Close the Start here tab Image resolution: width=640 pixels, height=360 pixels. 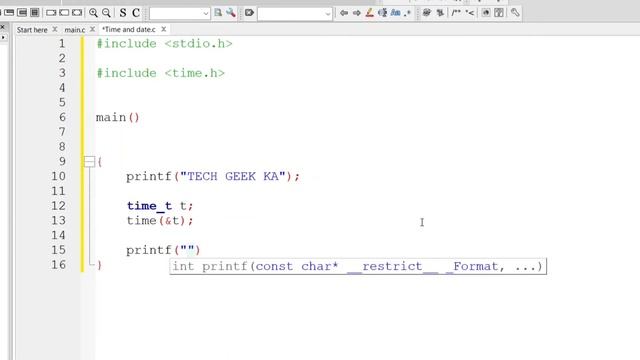pos(55,29)
